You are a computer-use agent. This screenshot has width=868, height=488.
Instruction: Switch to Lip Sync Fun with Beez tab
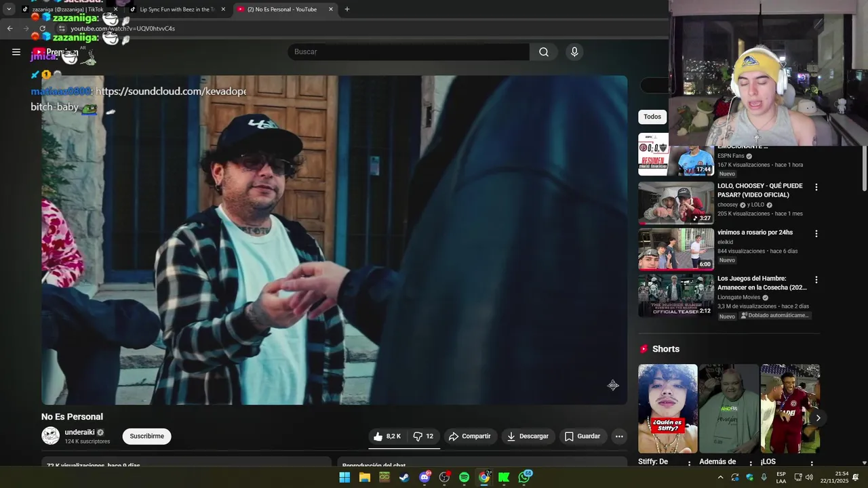176,9
